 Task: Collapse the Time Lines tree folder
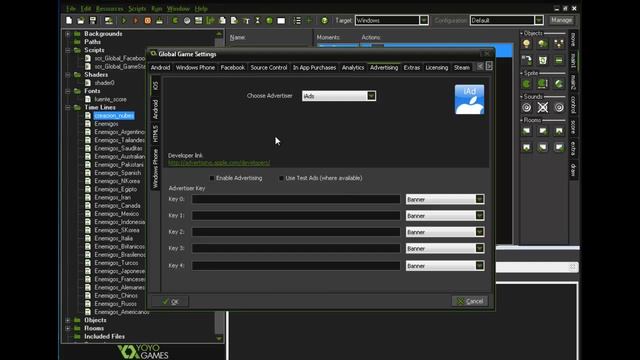point(68,107)
